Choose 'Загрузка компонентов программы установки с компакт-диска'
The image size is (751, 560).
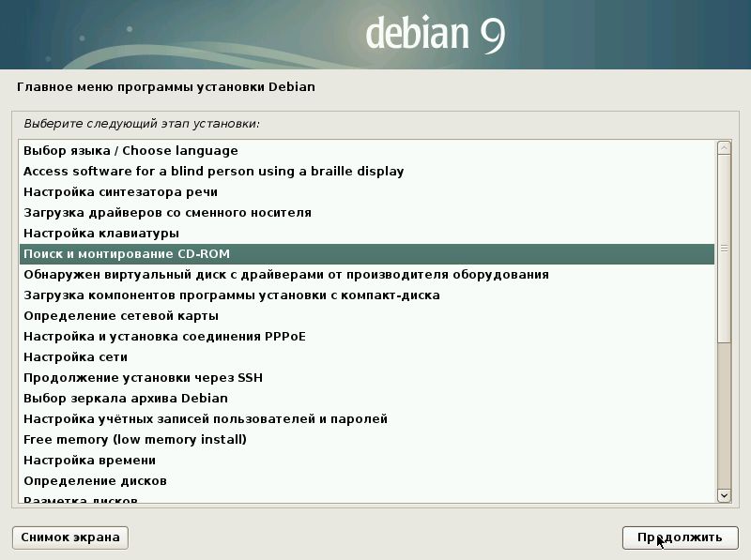coord(367,295)
